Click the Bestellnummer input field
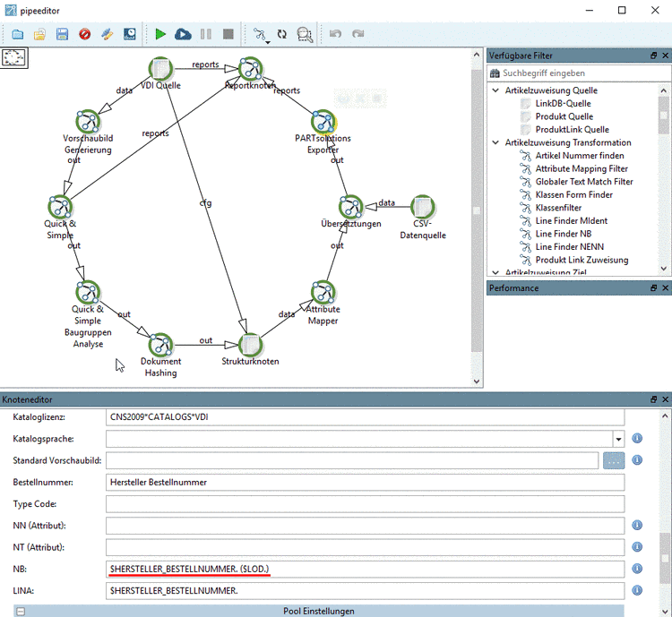 coord(366,483)
